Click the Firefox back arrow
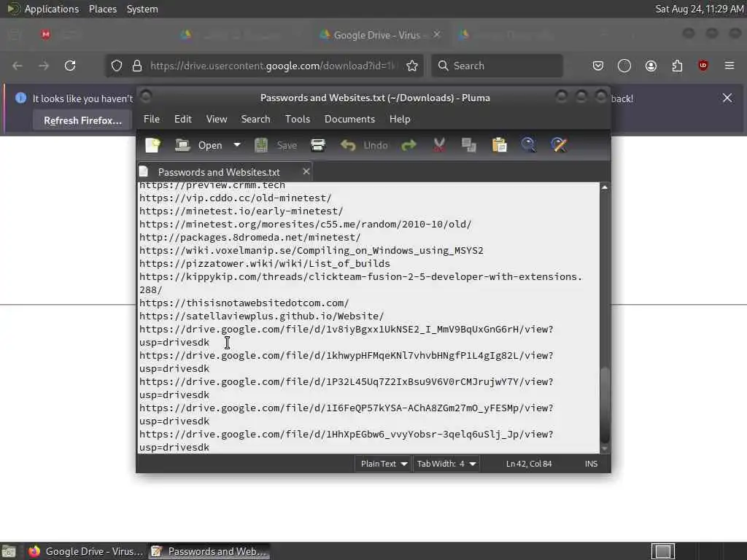Screen dimensions: 747x560 [x=18, y=66]
